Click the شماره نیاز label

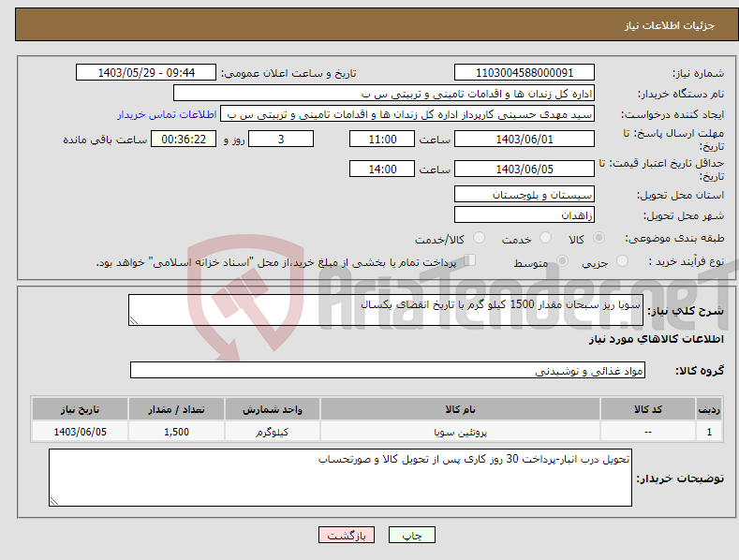tap(698, 73)
